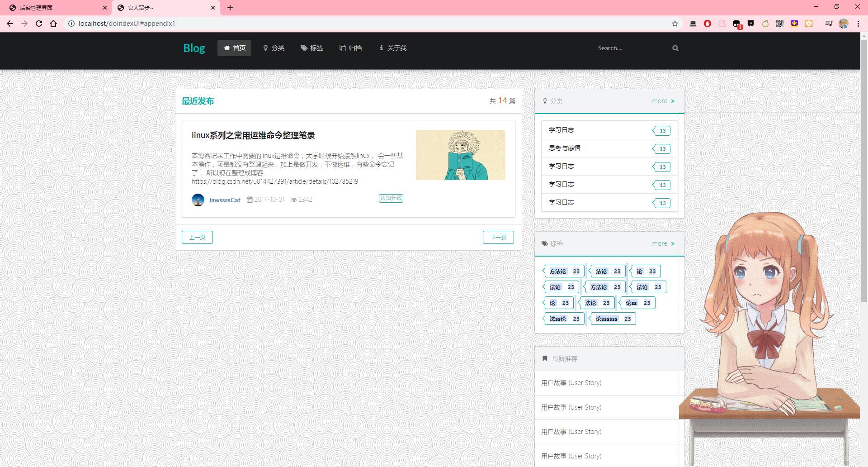Click the red Opera-style extension icon
The height and width of the screenshot is (467, 868).
[x=708, y=24]
